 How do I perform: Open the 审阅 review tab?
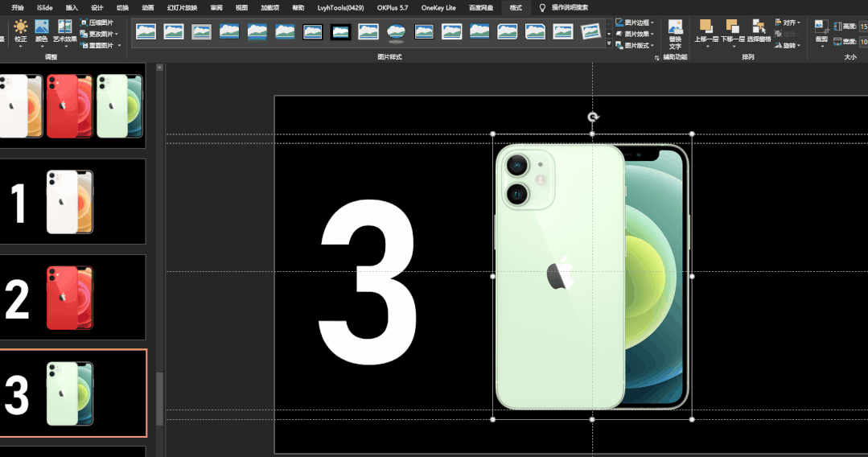click(216, 8)
